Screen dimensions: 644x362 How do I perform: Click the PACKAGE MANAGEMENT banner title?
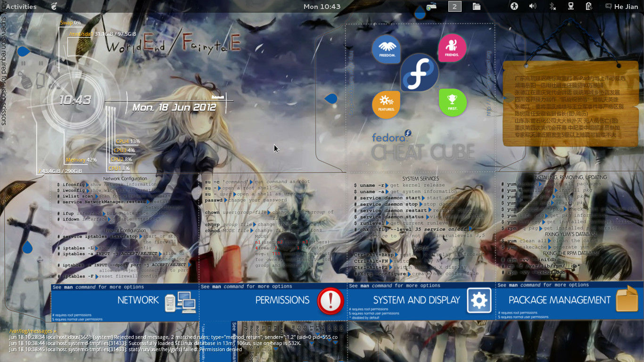[560, 300]
